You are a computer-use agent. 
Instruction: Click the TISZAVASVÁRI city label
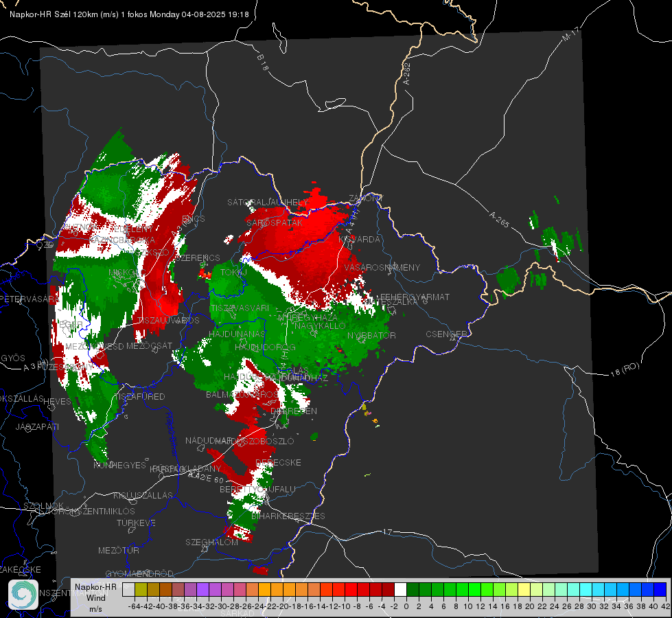click(240, 308)
